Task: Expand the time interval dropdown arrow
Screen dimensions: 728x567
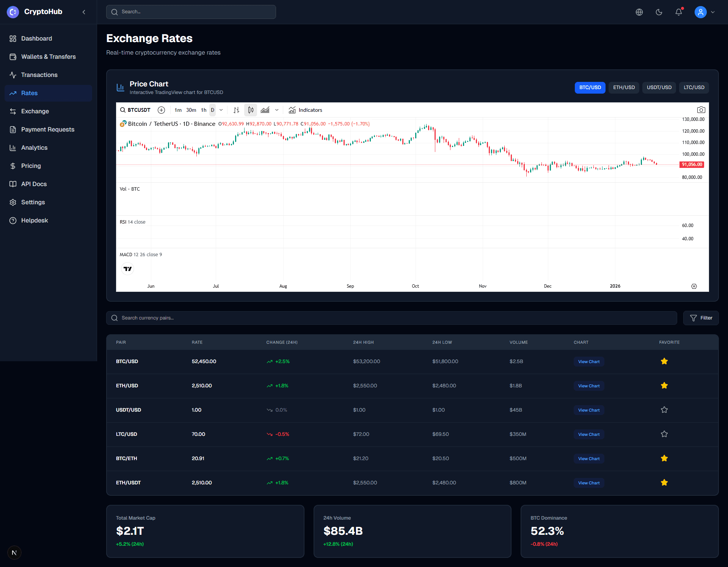Action: (x=221, y=110)
